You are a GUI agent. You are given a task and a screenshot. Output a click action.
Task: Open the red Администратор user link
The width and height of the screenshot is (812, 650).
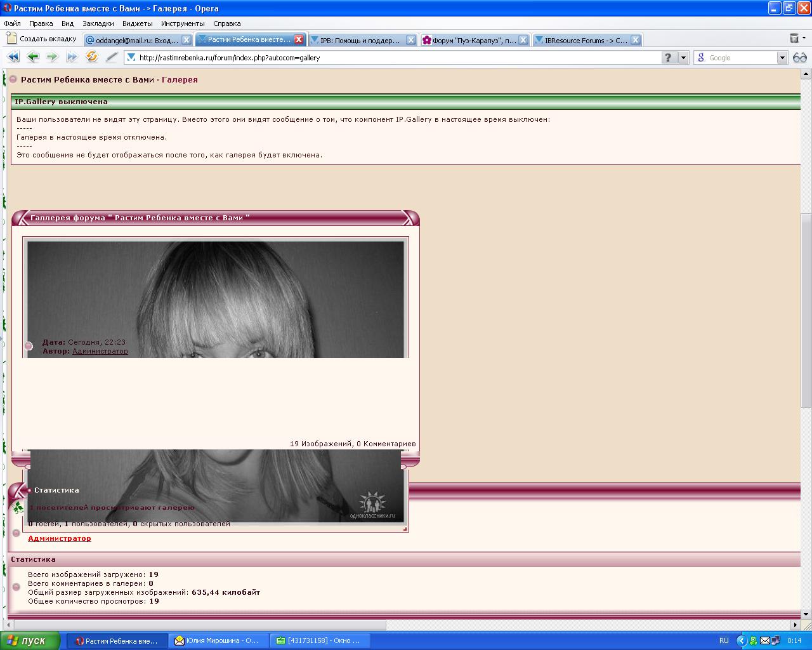coord(60,538)
